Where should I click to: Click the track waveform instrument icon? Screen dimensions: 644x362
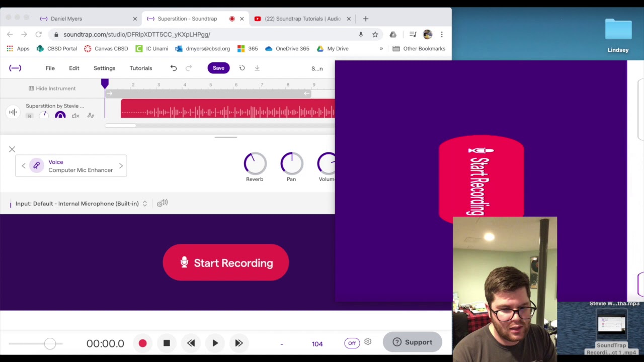click(x=13, y=112)
